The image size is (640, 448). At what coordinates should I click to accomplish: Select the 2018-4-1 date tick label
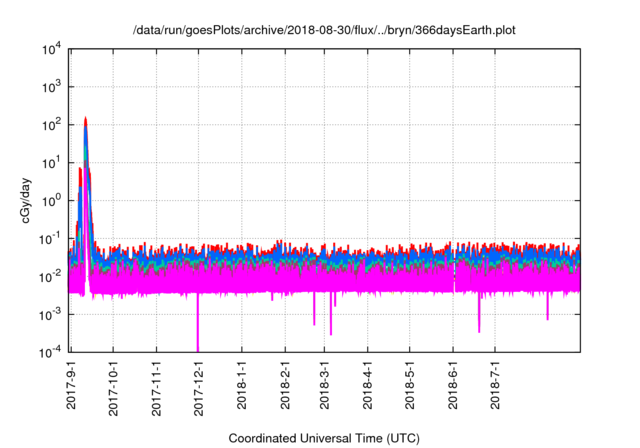coord(367,387)
